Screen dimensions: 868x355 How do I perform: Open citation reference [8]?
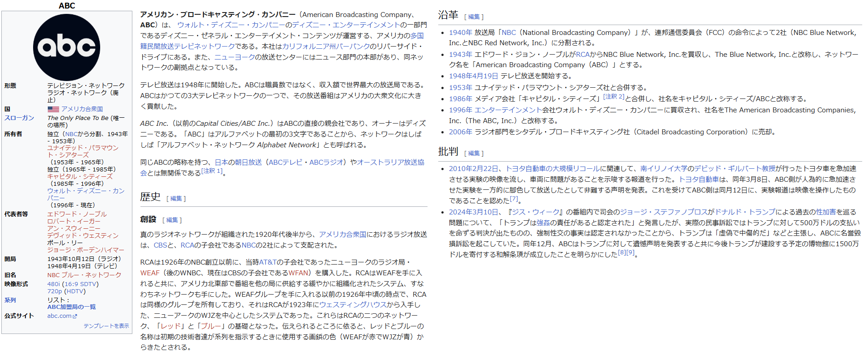(622, 252)
